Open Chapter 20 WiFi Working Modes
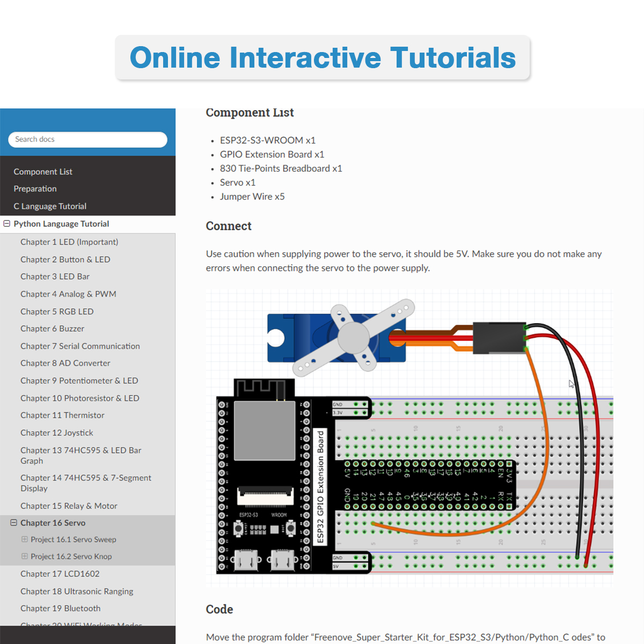Viewport: 644px width, 644px height. [81, 625]
